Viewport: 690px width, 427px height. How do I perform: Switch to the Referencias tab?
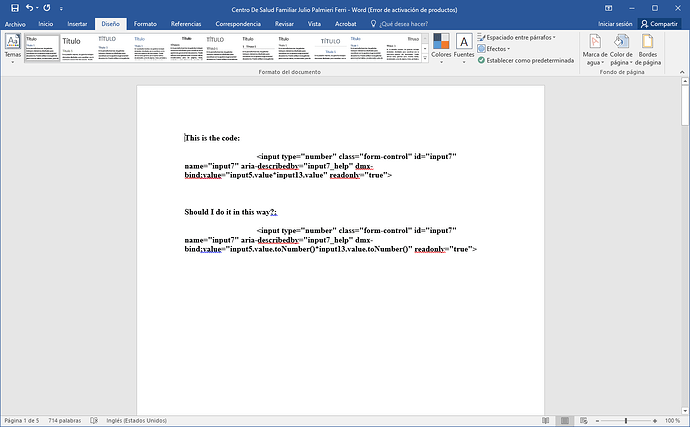point(186,24)
